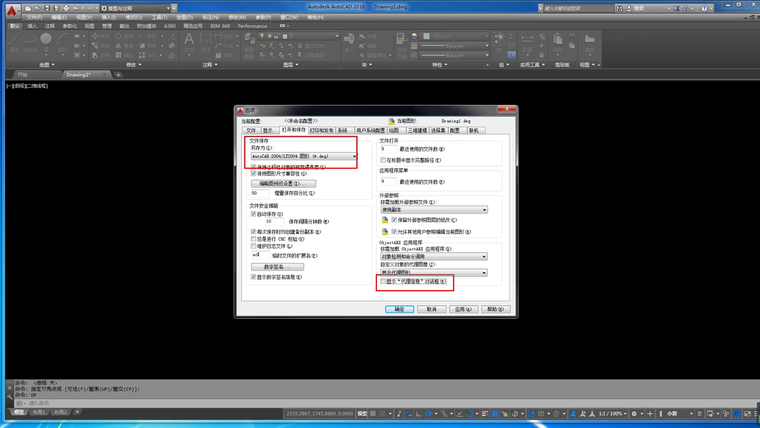
Task: Switch to the 打印和发布 tab
Action: pyautogui.click(x=322, y=130)
